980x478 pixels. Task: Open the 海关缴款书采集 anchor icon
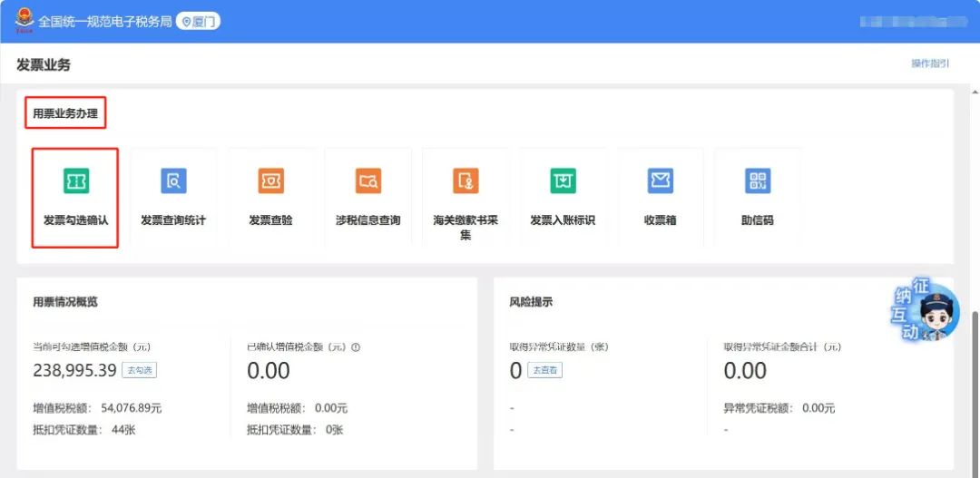click(x=465, y=180)
